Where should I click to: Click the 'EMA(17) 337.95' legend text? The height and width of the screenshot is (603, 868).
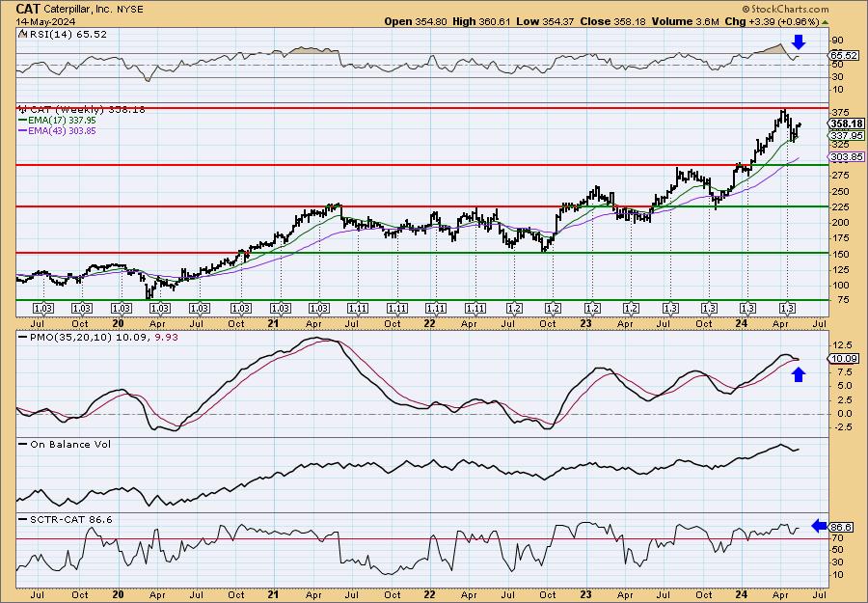pyautogui.click(x=63, y=121)
